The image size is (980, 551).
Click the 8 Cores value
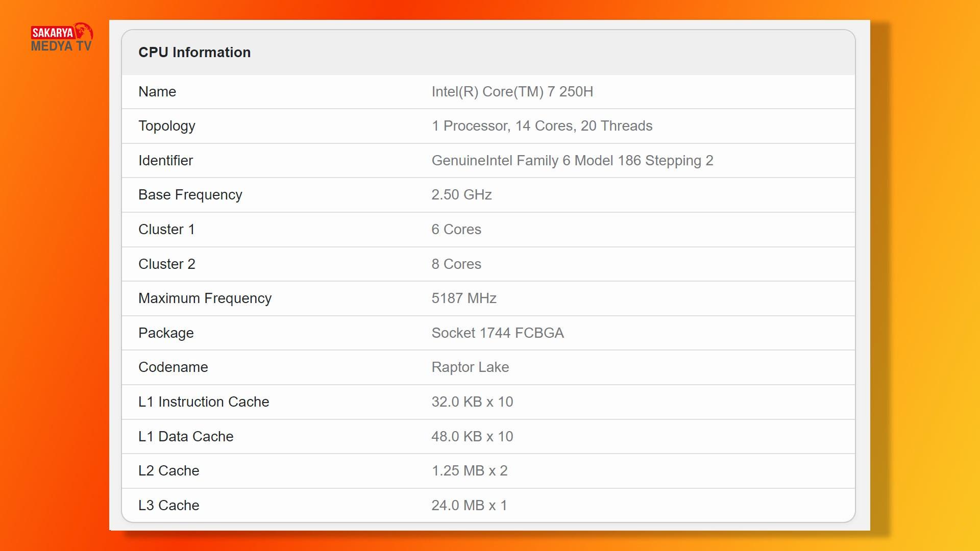(x=456, y=264)
